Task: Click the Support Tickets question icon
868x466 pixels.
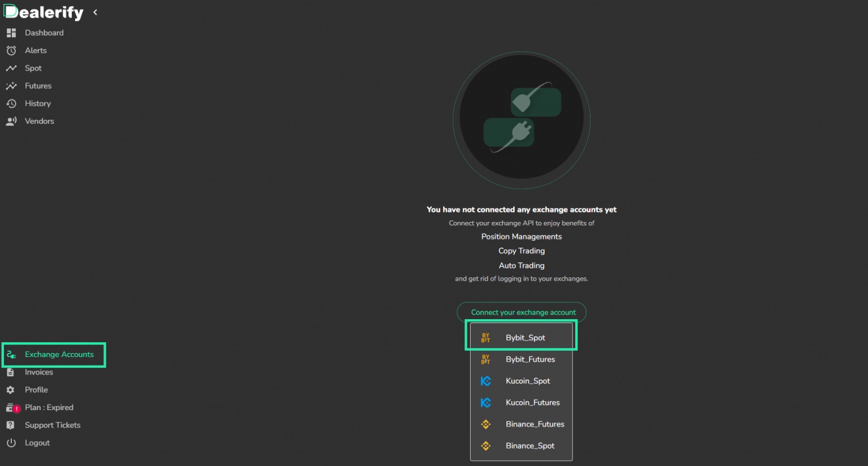Action: tap(10, 425)
